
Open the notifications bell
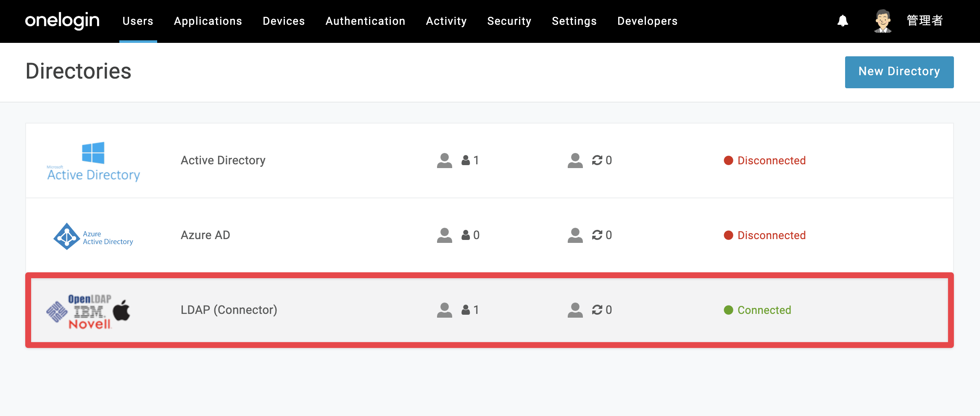[843, 21]
